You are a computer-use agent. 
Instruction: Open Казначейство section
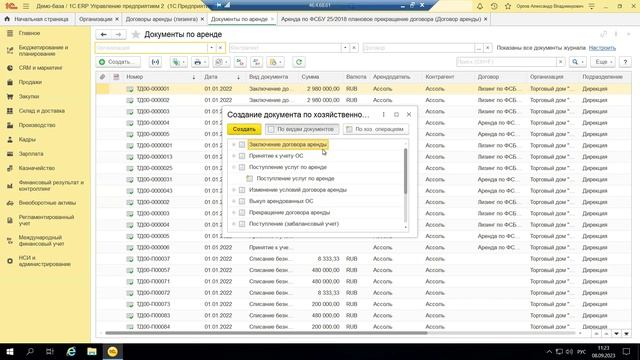[x=36, y=168]
